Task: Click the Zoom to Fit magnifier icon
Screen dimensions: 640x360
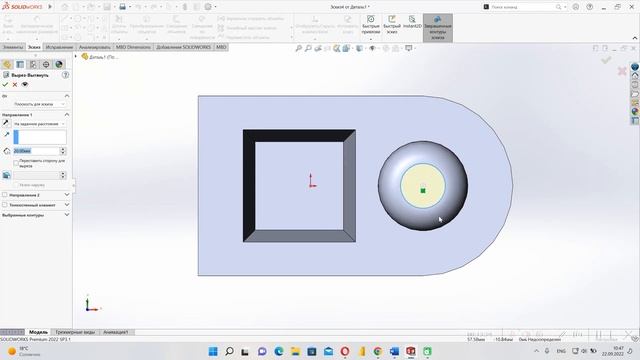Action: pos(299,49)
